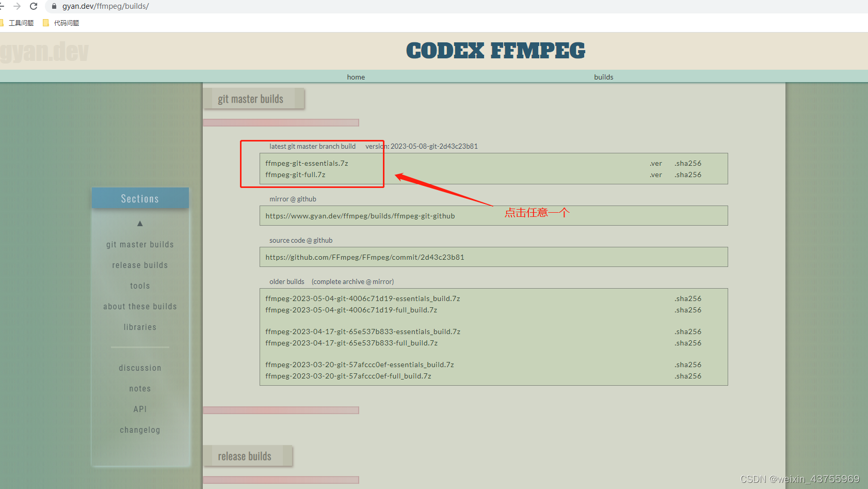The image size is (868, 489).
Task: Download 2023-05-04 4006c71d19 full_build.7z
Action: pyautogui.click(x=351, y=310)
